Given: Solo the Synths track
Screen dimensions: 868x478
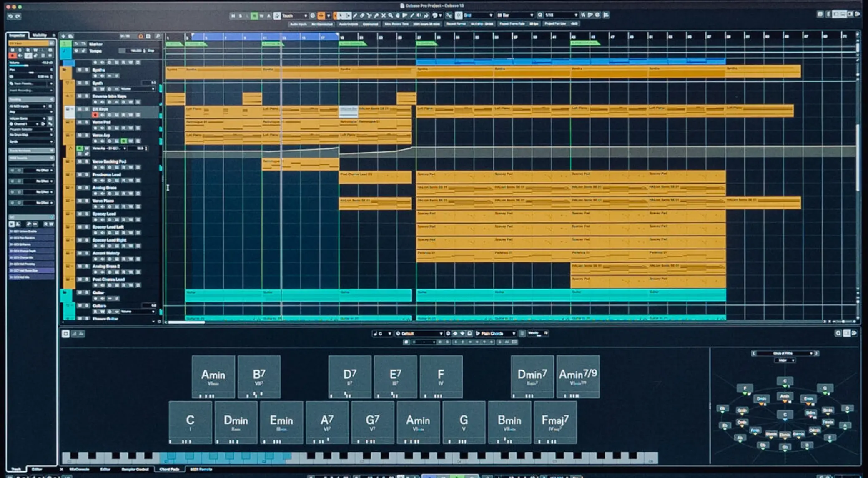Looking at the screenshot, I should [x=88, y=70].
